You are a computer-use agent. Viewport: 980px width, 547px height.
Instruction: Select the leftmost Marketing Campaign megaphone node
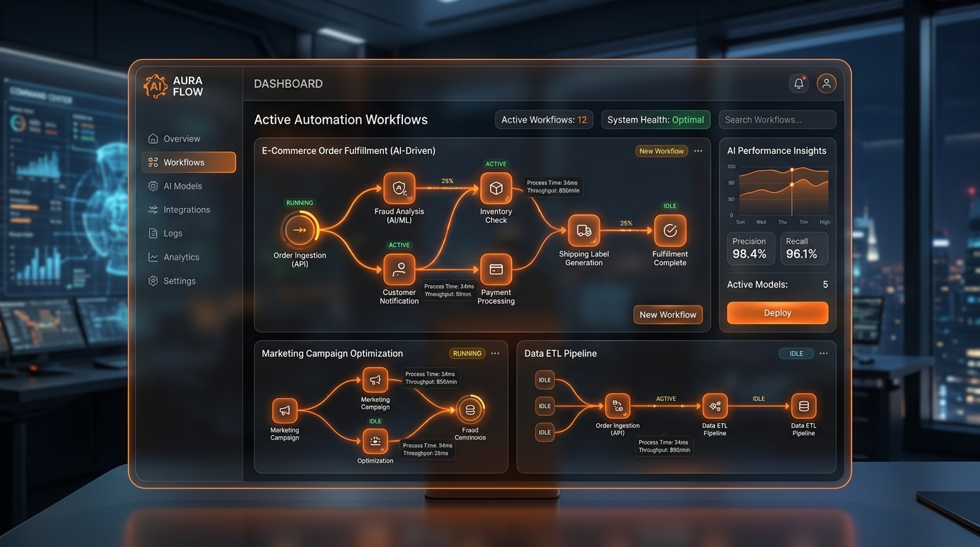[x=285, y=411]
